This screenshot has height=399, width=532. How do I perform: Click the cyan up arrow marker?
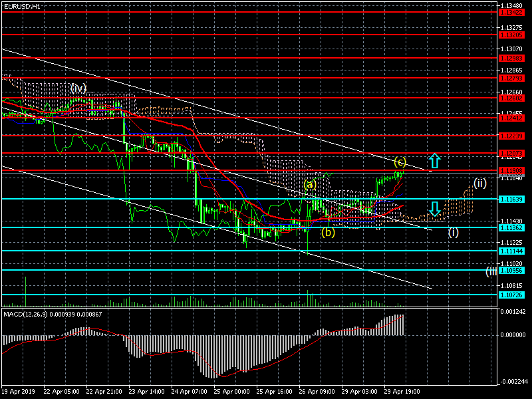click(x=434, y=160)
